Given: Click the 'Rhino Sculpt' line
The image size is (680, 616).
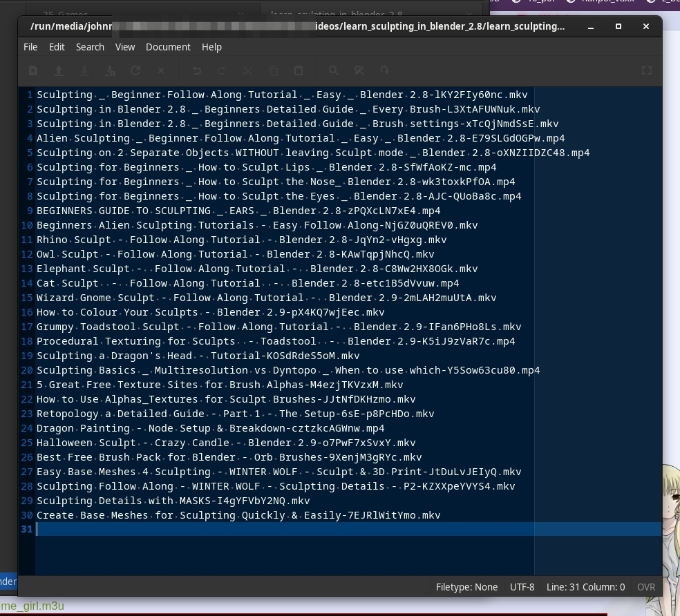Looking at the screenshot, I should tap(242, 240).
